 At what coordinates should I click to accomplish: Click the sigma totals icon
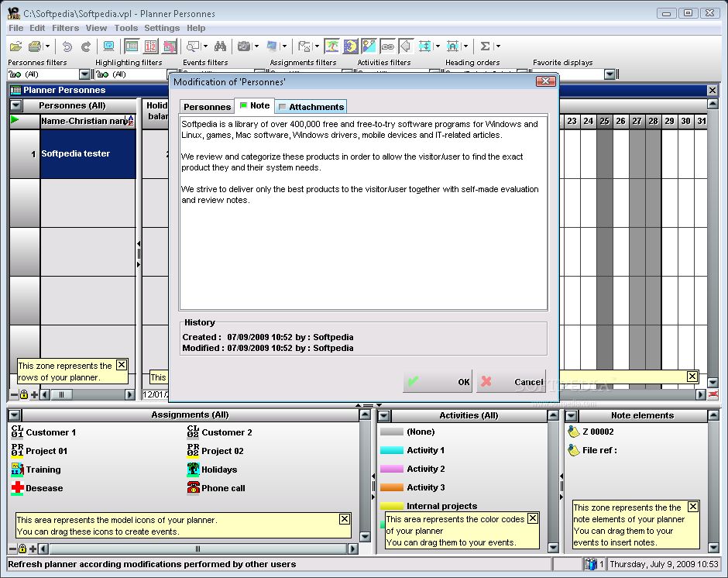(485, 46)
